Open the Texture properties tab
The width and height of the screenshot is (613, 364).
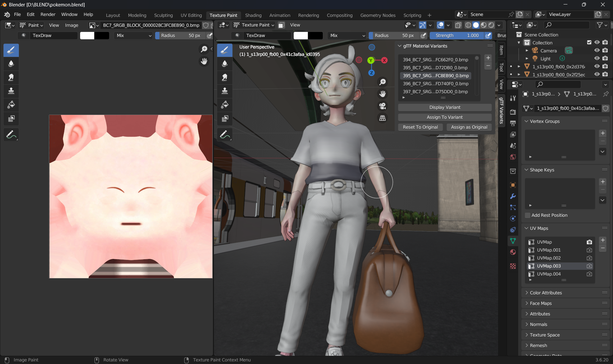pos(513,266)
